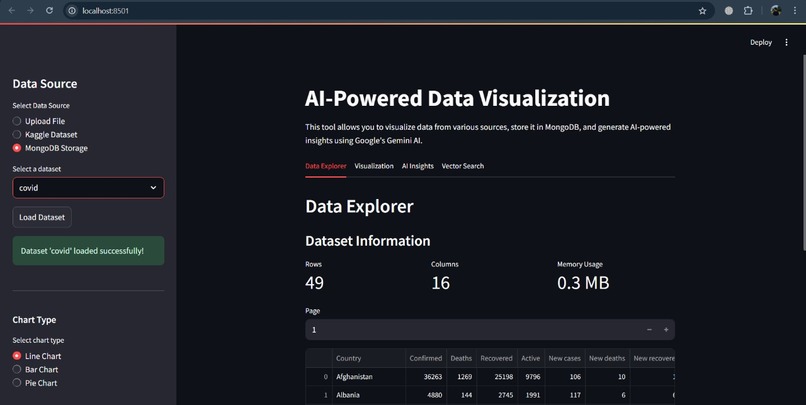Viewport: 806px width, 405px height.
Task: Click the Confirmed column header
Action: click(426, 358)
